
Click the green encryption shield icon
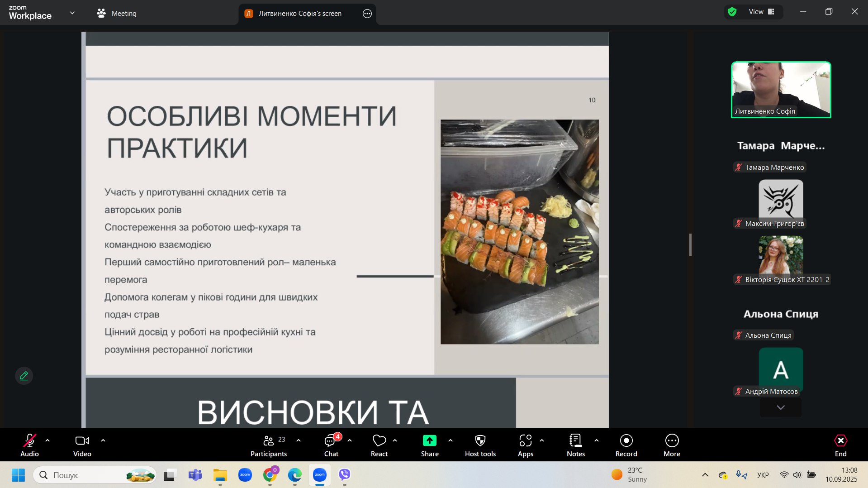pos(732,12)
